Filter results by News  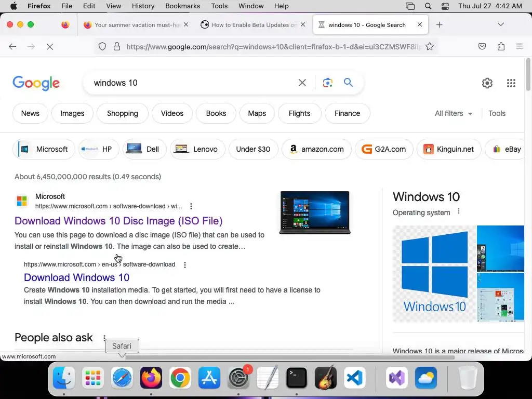[30, 113]
